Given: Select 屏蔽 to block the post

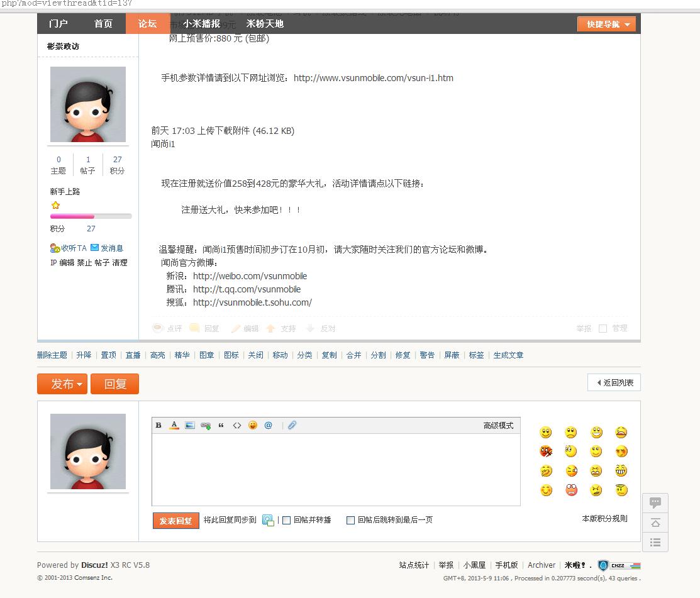Looking at the screenshot, I should pyautogui.click(x=452, y=355).
